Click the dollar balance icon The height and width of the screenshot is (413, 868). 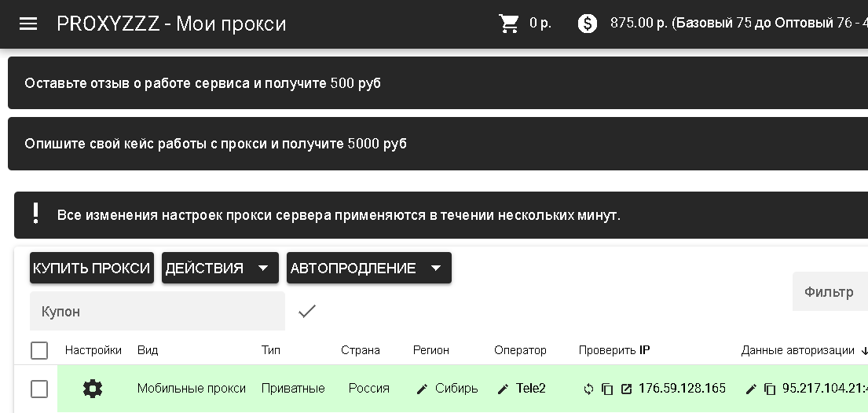[588, 24]
